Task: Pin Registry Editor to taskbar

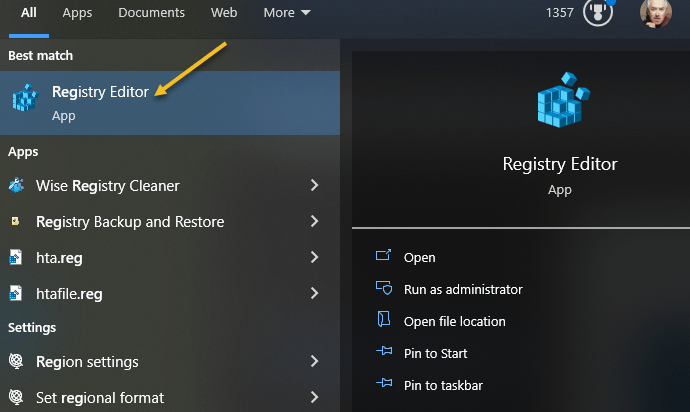Action: (x=445, y=385)
